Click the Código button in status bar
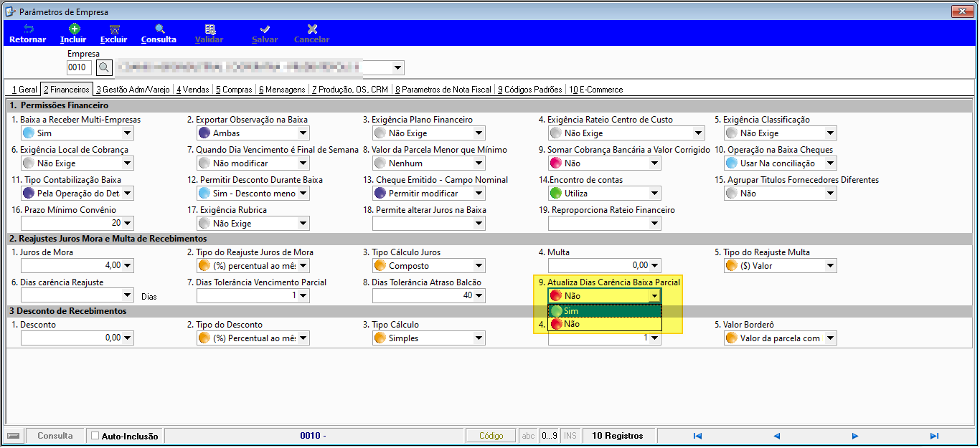 pos(491,436)
